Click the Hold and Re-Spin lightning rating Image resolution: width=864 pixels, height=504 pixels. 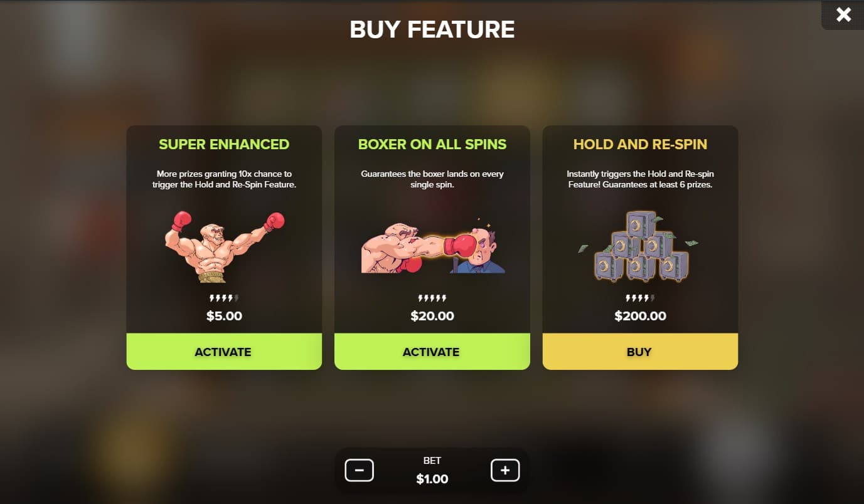coord(640,298)
